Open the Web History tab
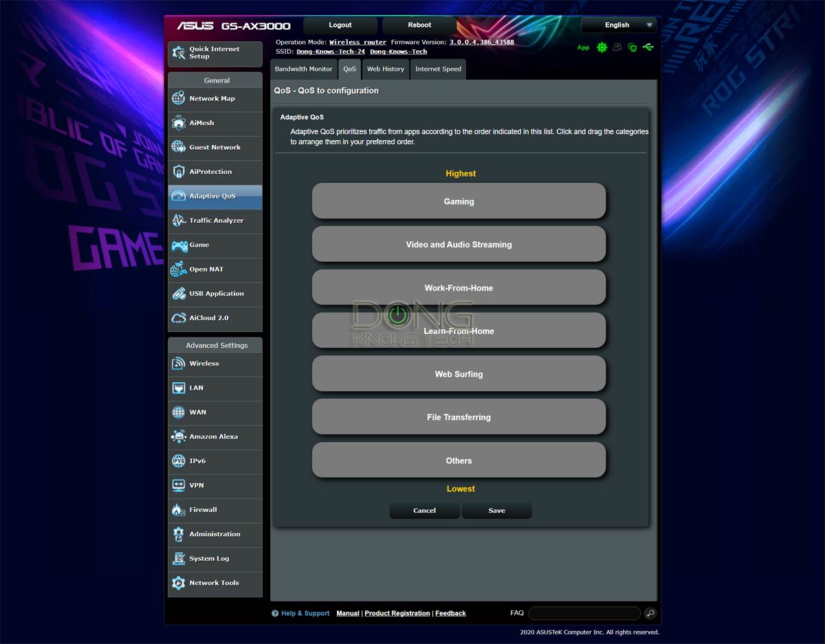Screen dimensions: 825x644 pyautogui.click(x=385, y=69)
